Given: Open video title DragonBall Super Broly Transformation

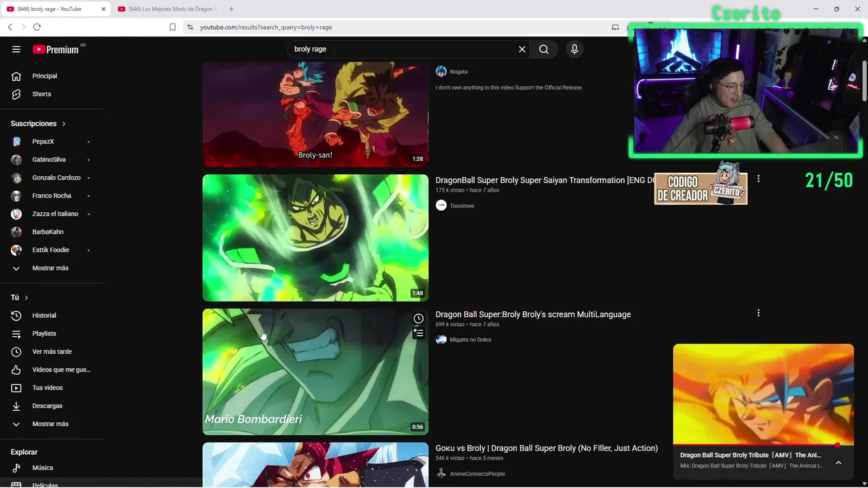Looking at the screenshot, I should pos(545,180).
